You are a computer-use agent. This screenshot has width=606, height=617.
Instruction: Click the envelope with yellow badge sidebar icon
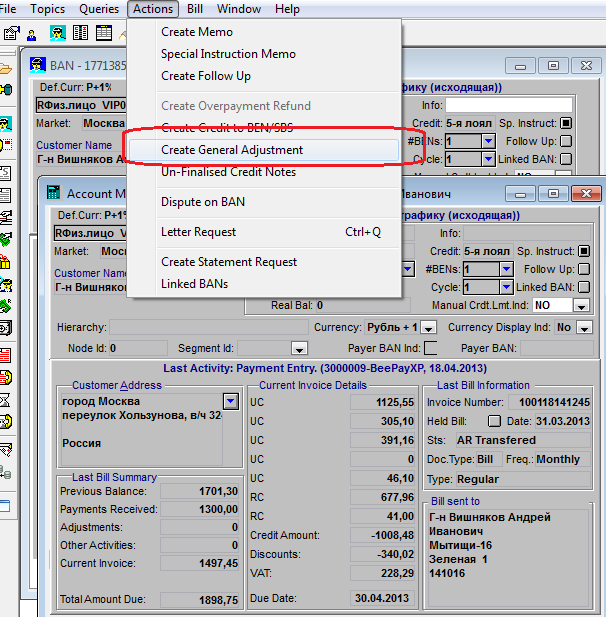coord(6,145)
